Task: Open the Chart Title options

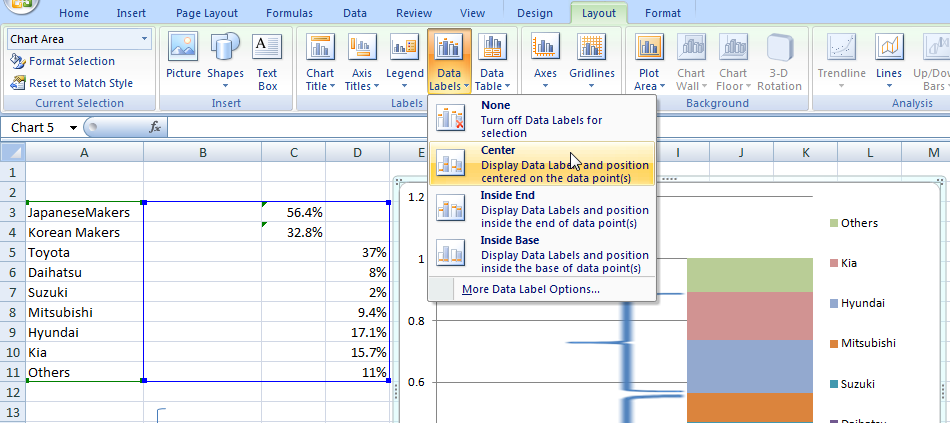Action: pos(320,62)
